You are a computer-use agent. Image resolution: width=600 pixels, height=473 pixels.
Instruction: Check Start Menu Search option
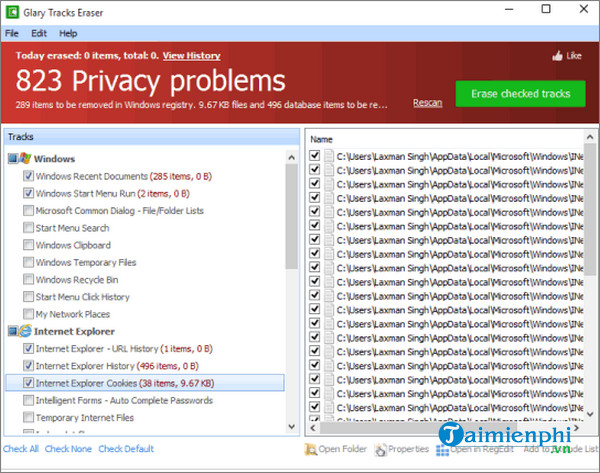pyautogui.click(x=28, y=228)
